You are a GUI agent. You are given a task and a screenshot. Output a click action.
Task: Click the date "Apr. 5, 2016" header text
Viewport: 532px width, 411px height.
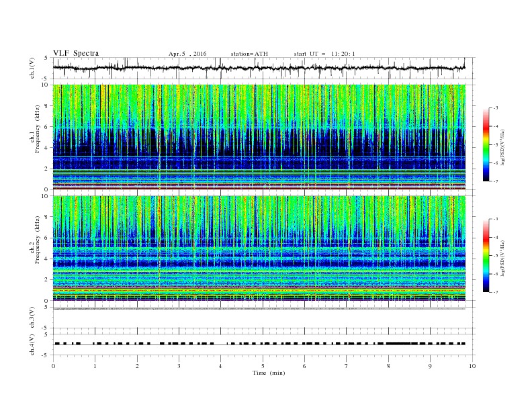(x=187, y=54)
